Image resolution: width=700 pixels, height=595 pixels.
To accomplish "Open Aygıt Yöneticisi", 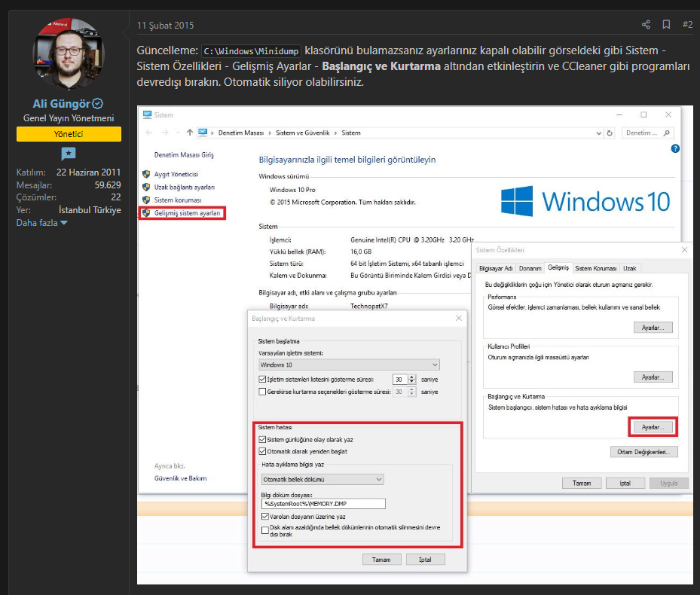I will click(176, 174).
